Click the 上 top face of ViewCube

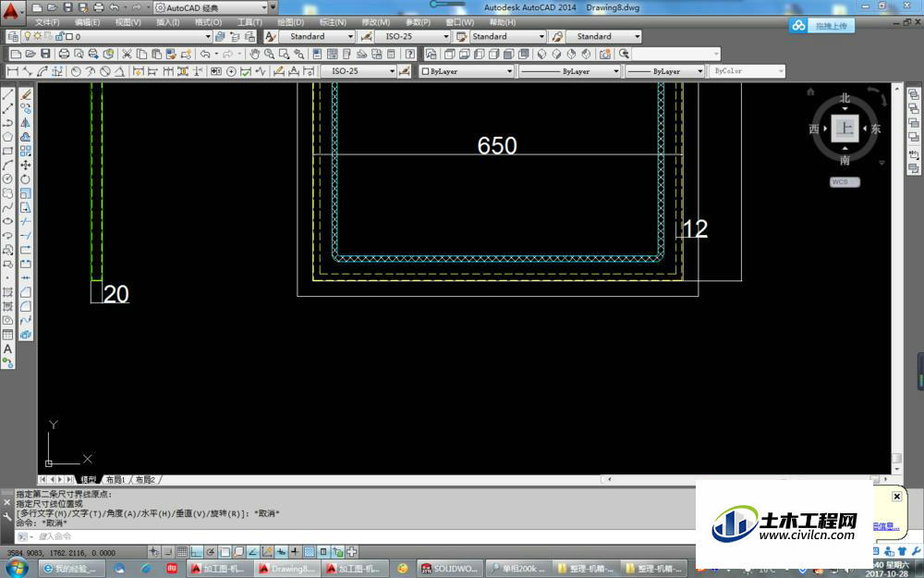(x=845, y=128)
